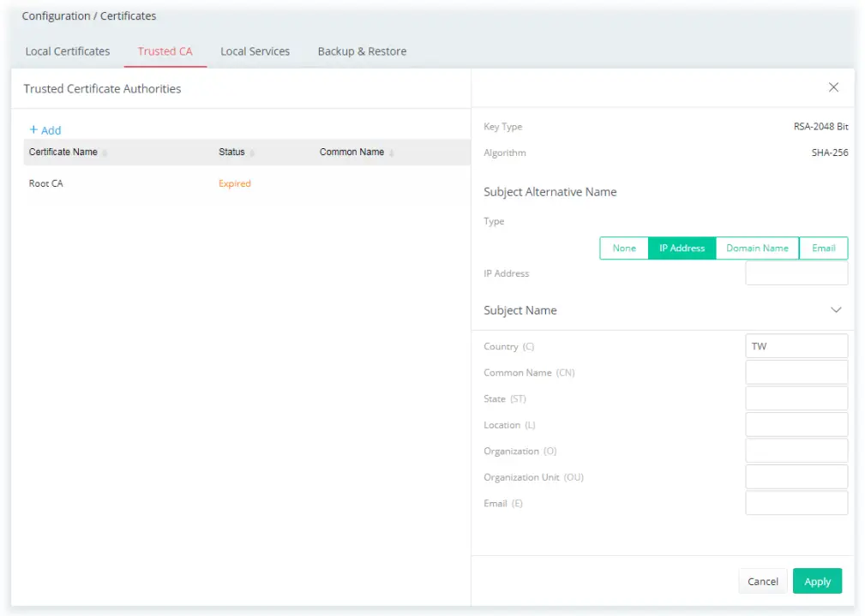This screenshot has width=865, height=616.
Task: Sort entries by Common Name column icon
Action: tap(392, 152)
